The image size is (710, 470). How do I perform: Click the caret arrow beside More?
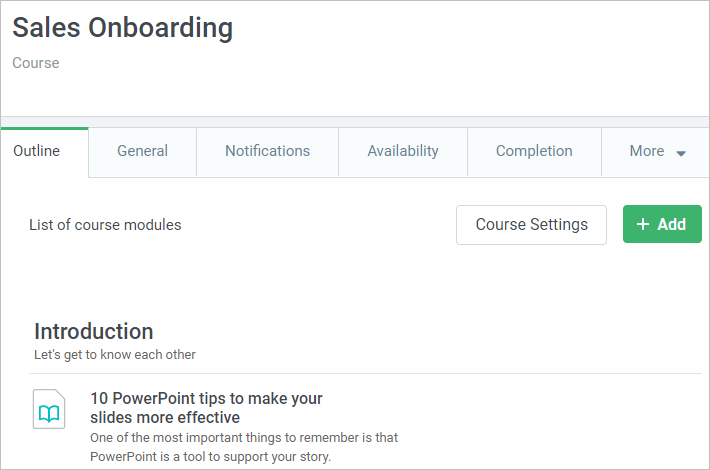tap(681, 153)
